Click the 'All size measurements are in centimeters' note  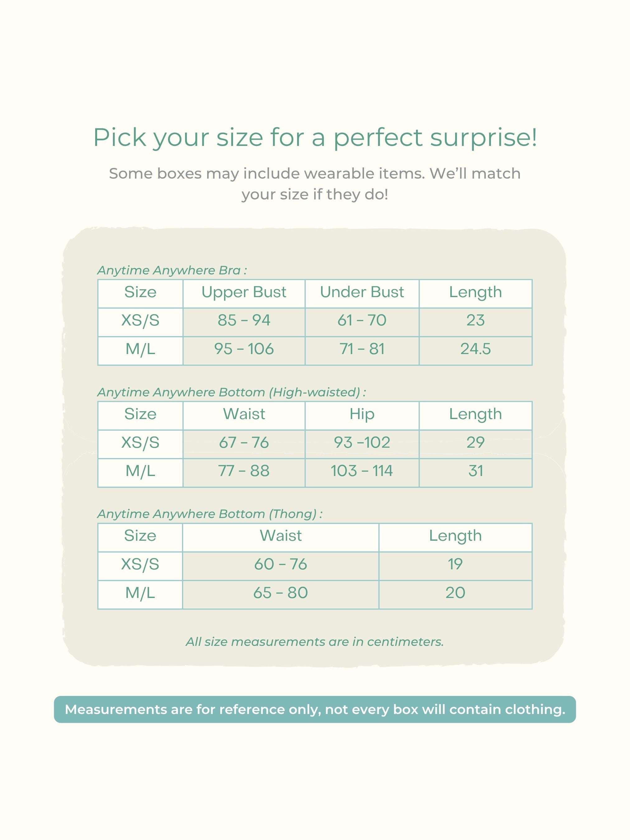pos(315,642)
